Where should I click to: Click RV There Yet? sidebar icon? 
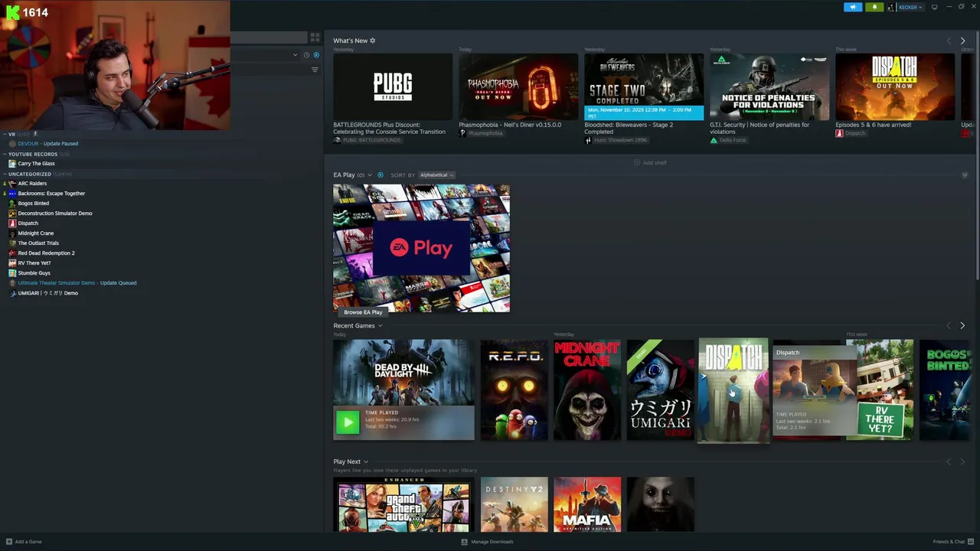[12, 263]
